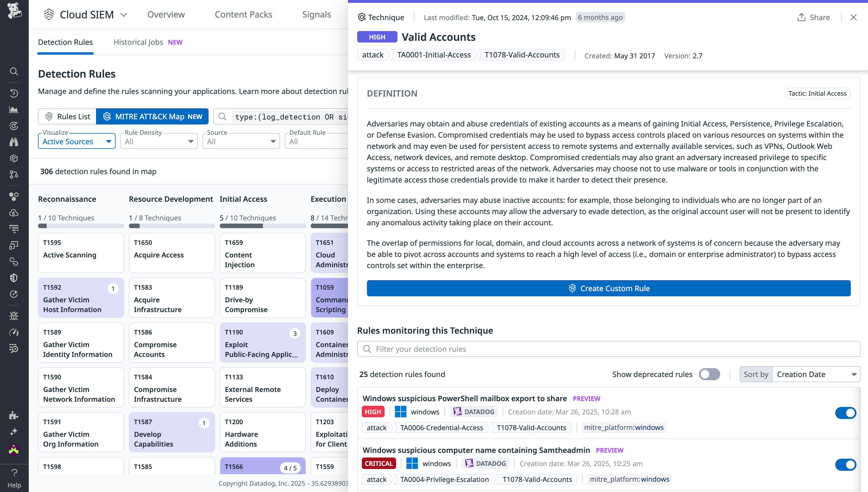868x492 pixels.
Task: Select the Security shield icon in the sidebar
Action: (x=14, y=278)
